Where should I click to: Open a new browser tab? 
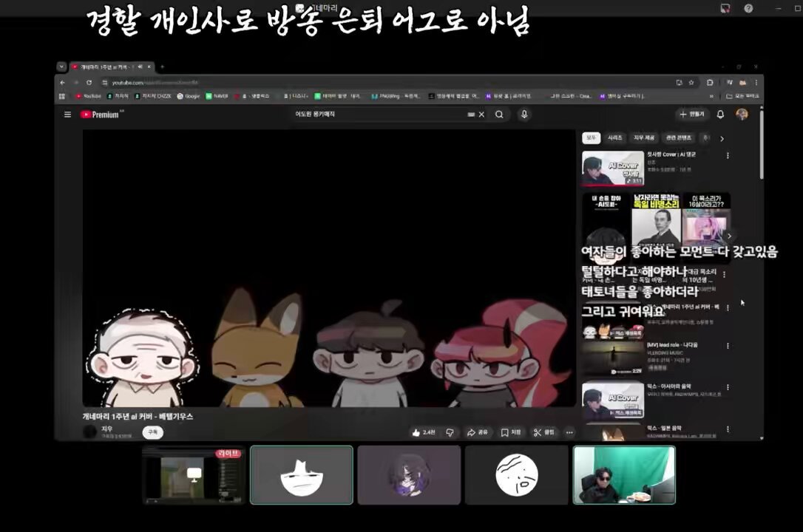(163, 66)
